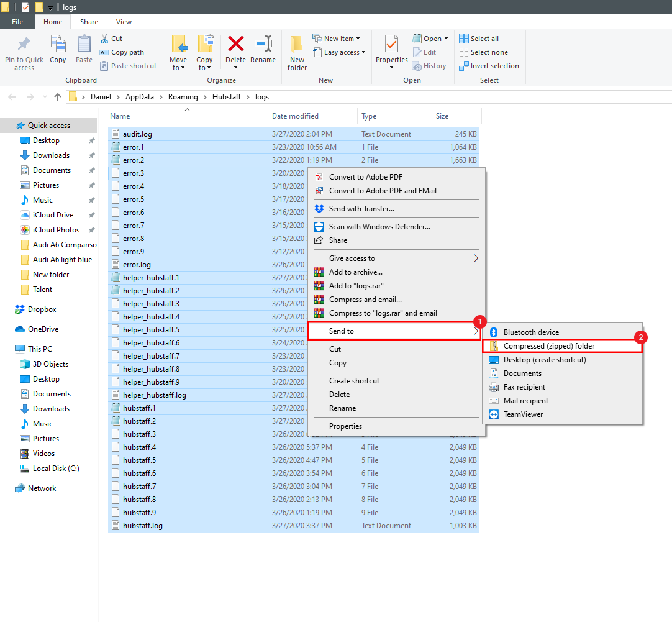The image size is (672, 622).
Task: Expand the Give access to submenu
Action: coord(476,258)
